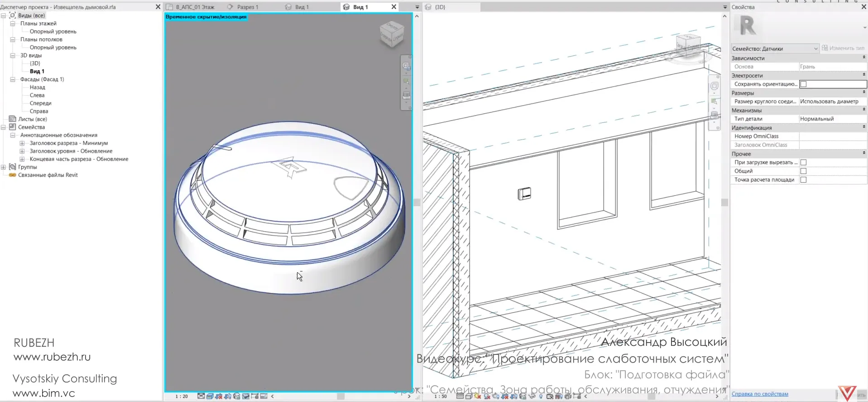This screenshot has height=402, width=868.
Task: Collapse the Идентификация properties group
Action: 864,127
